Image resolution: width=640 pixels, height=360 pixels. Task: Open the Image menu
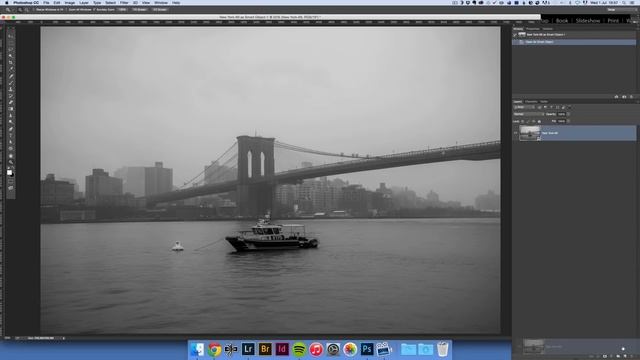[70, 3]
